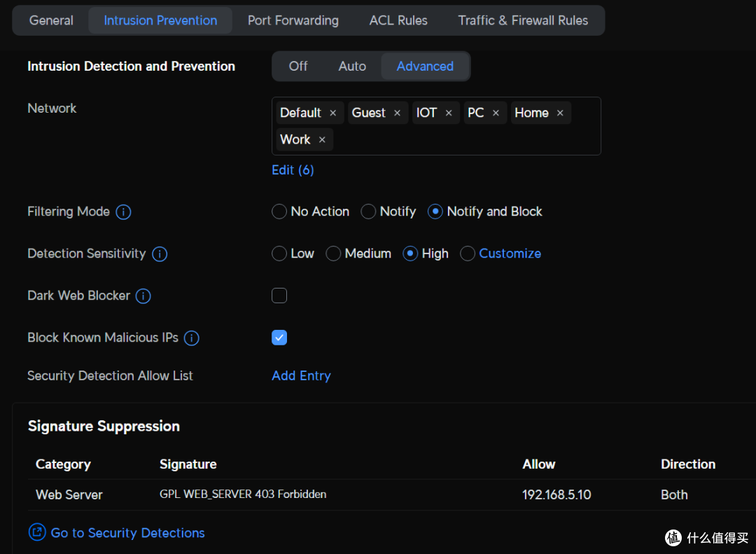Select No Action filtering mode
Viewport: 756px width, 554px height.
click(x=279, y=212)
